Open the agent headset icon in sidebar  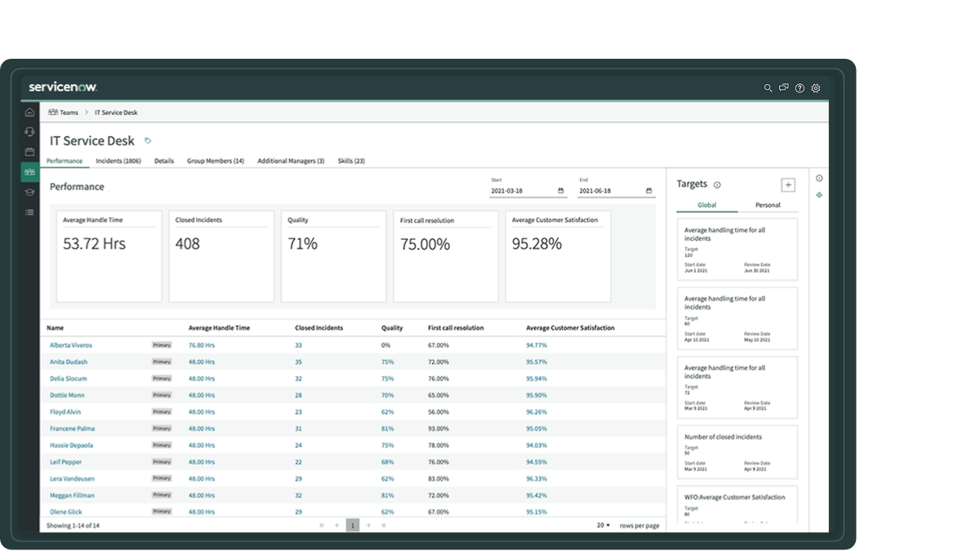(x=29, y=131)
